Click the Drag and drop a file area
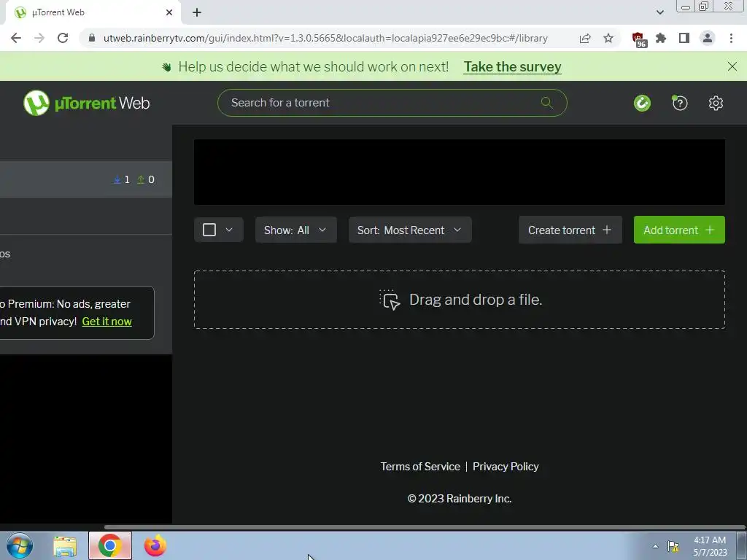This screenshot has width=747, height=560. pos(460,300)
